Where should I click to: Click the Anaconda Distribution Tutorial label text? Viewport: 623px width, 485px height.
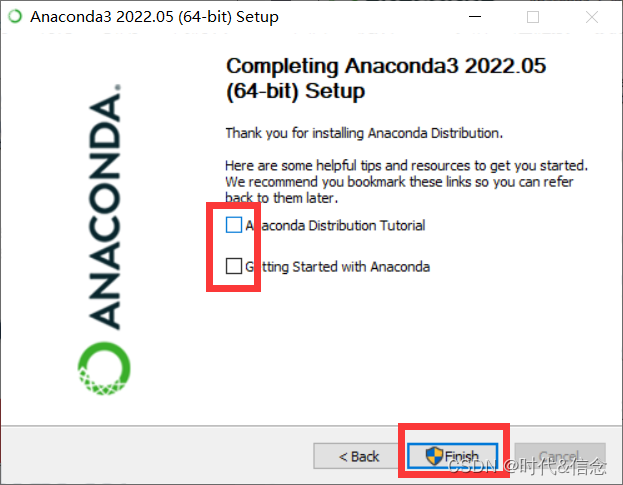335,225
